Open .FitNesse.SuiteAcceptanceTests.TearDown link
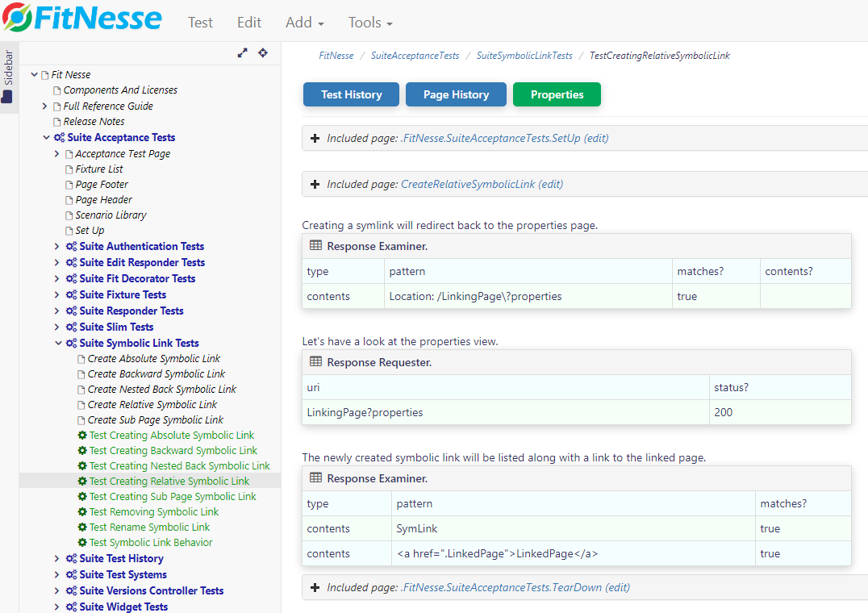Image resolution: width=868 pixels, height=613 pixels. pos(501,587)
